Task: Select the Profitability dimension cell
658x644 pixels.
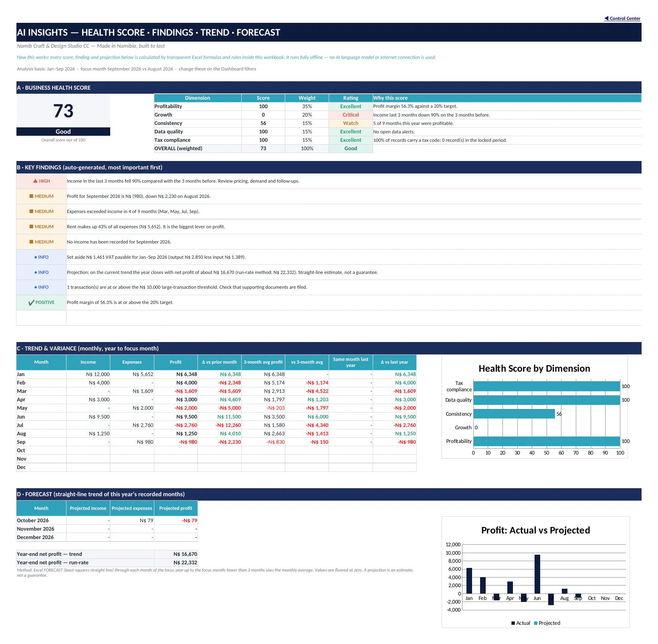Action: pos(198,107)
